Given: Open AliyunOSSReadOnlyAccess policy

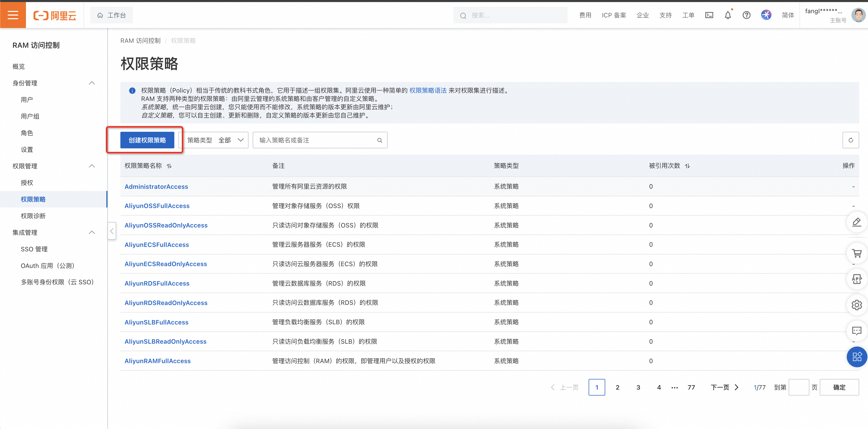Looking at the screenshot, I should point(166,225).
